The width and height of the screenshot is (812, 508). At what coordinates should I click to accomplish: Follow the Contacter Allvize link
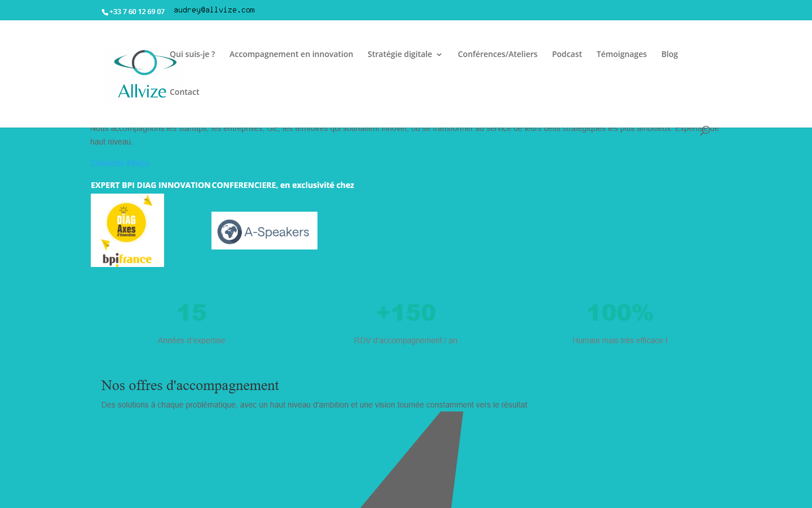point(120,163)
